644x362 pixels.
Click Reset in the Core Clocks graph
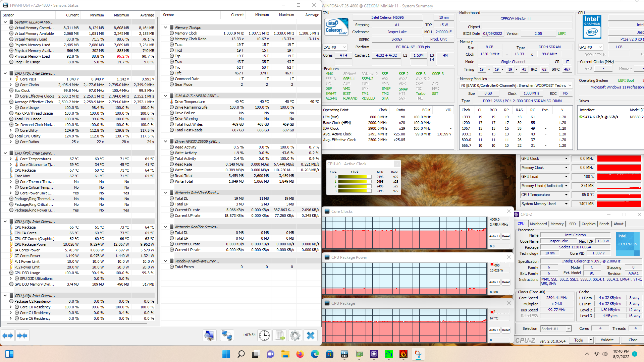click(x=506, y=236)
